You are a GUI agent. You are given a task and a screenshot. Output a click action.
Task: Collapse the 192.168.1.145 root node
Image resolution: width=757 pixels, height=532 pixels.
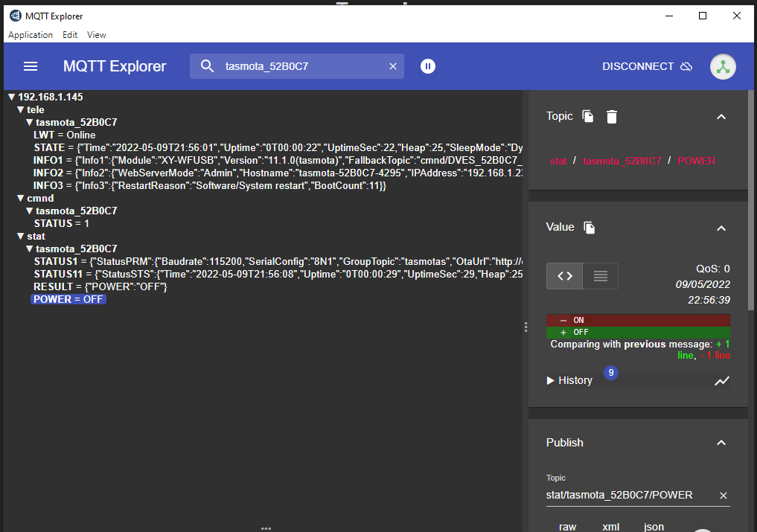tap(12, 97)
